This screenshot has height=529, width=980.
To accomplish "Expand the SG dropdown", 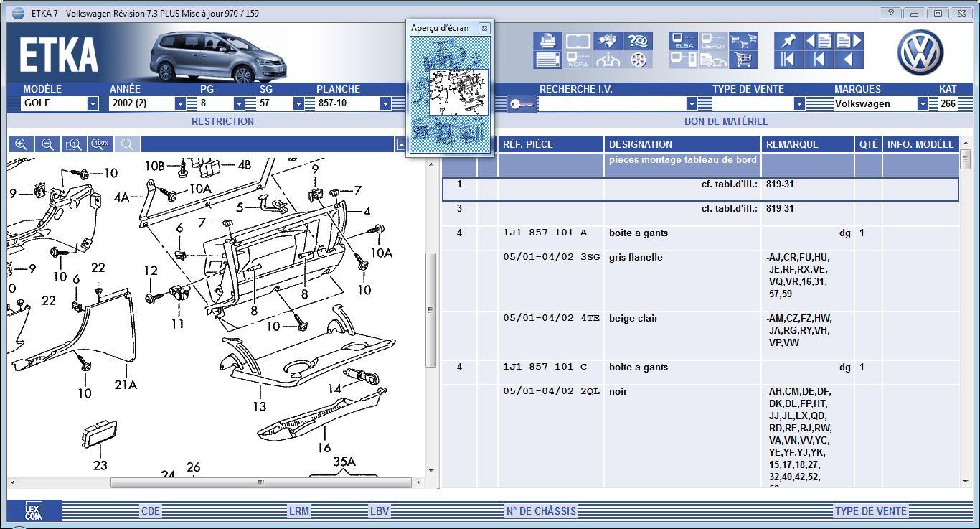I will [x=298, y=103].
